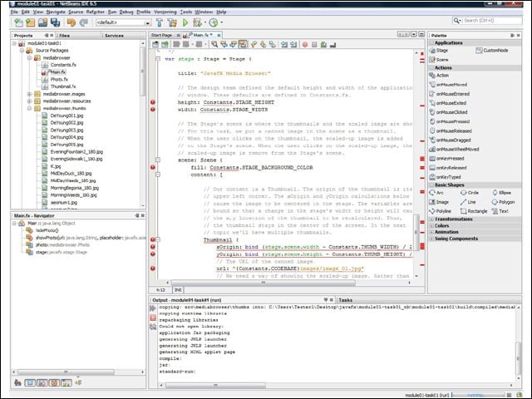Toggle fourth filter button below Navigator

(x=54, y=382)
